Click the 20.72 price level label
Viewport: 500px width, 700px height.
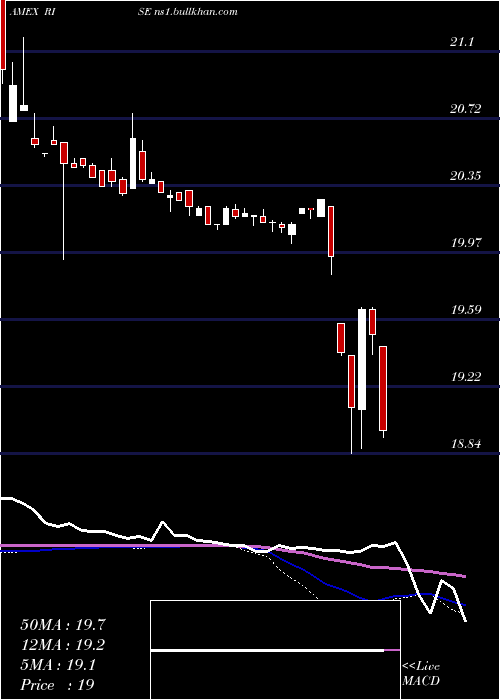[x=466, y=109]
